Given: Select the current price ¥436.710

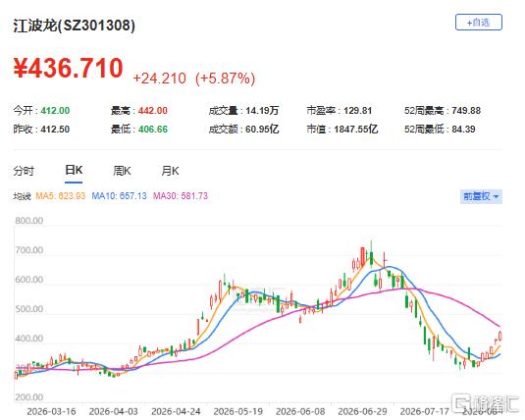Looking at the screenshot, I should [69, 69].
